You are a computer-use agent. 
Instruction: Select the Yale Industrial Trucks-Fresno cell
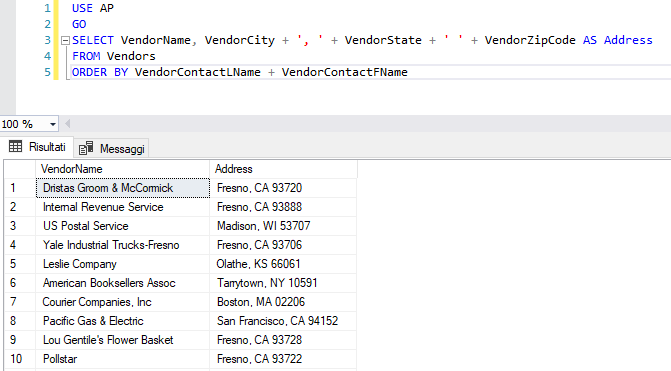(x=123, y=245)
